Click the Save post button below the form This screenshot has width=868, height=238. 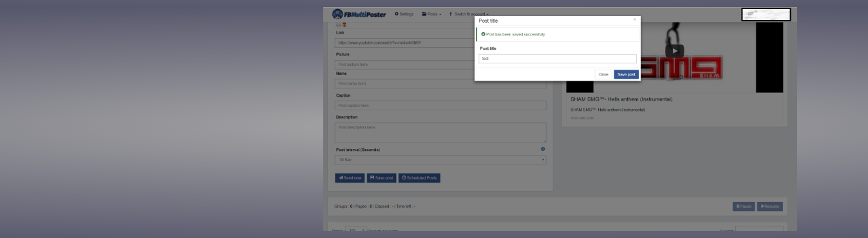[x=381, y=177]
